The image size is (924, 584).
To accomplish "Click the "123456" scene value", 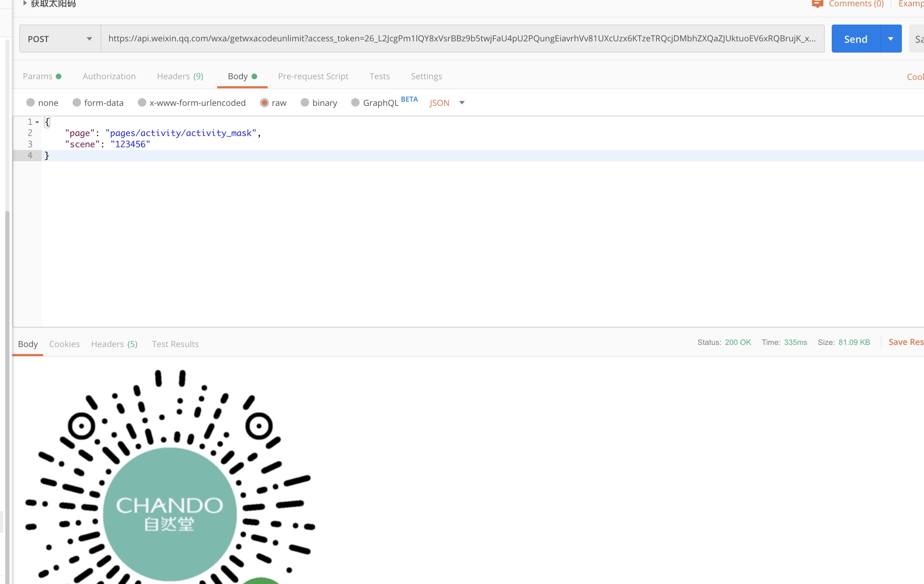I will point(130,144).
